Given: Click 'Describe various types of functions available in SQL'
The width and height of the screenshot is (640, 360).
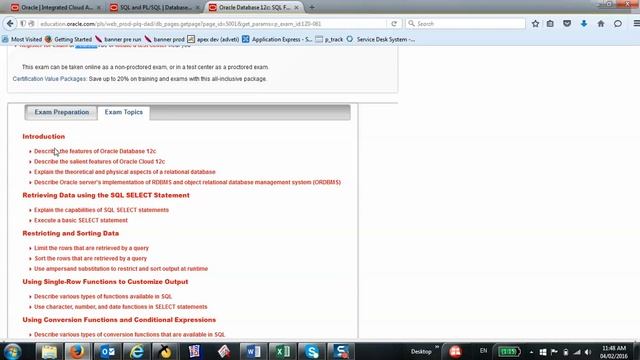Looking at the screenshot, I should coord(103,296).
